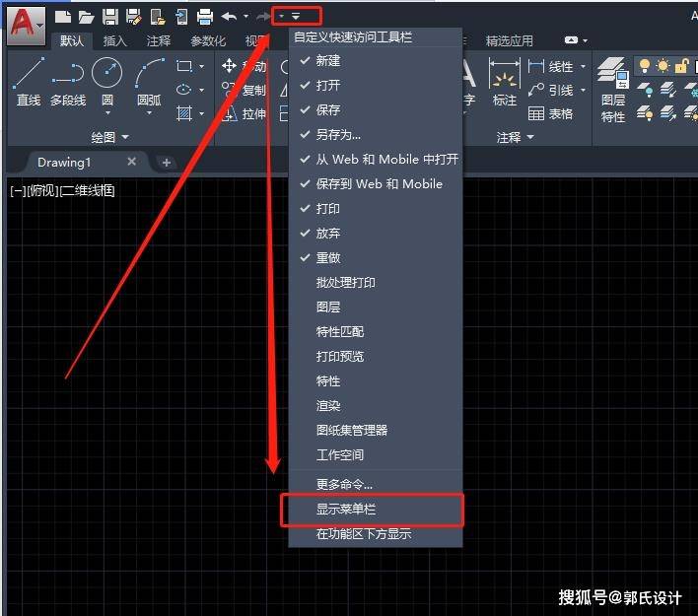Select the Ellipse draw tool icon

183,90
